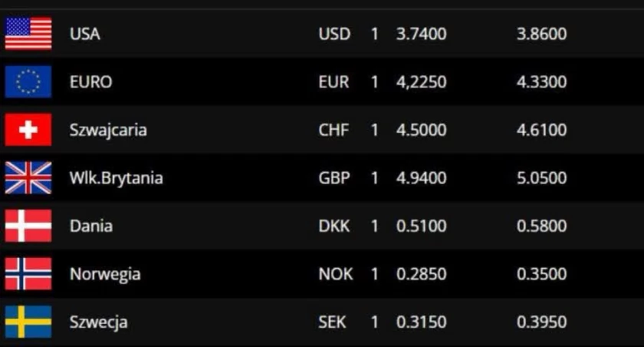Image resolution: width=644 pixels, height=347 pixels.
Task: Select the Danish flag icon
Action: [x=28, y=226]
